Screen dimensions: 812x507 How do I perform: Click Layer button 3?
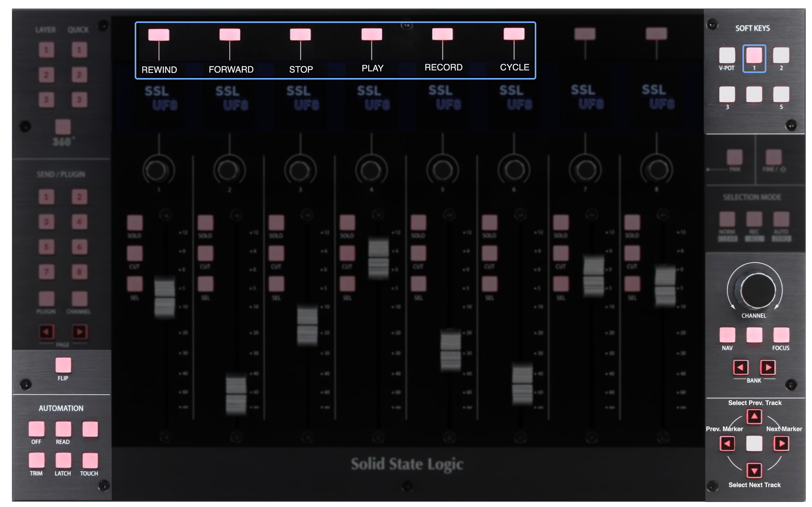tap(46, 100)
